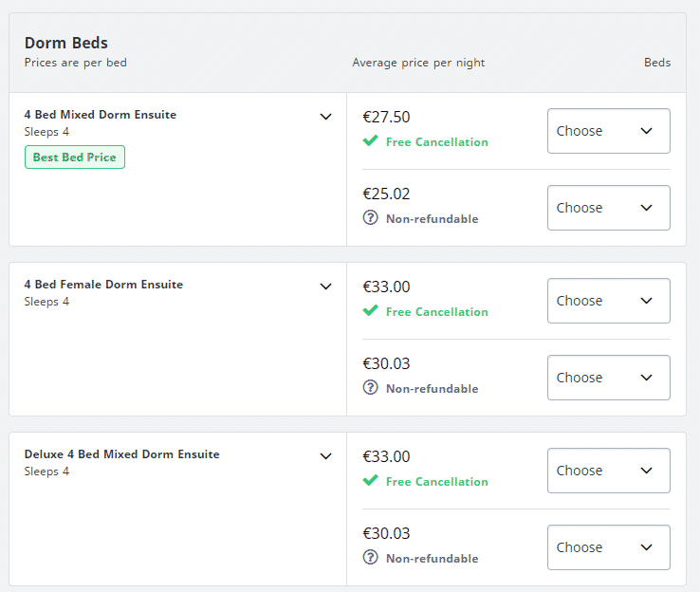
Task: Open Choose dropdown for Deluxe Dorm €30.03 rate
Action: coord(609,547)
